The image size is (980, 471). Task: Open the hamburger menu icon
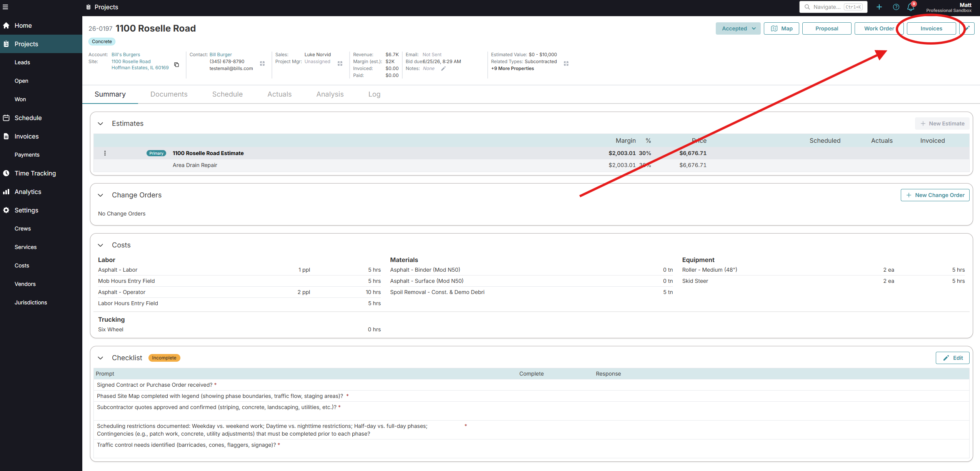(x=5, y=7)
